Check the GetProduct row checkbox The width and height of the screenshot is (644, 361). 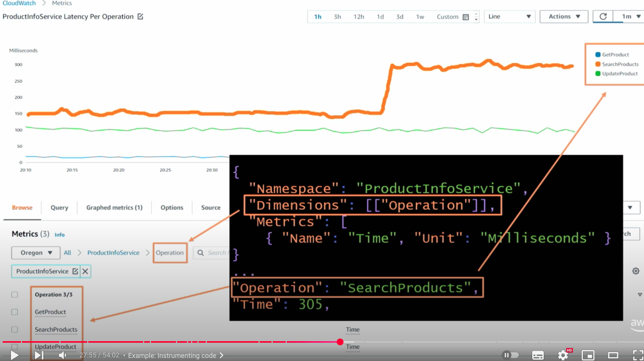pos(15,312)
